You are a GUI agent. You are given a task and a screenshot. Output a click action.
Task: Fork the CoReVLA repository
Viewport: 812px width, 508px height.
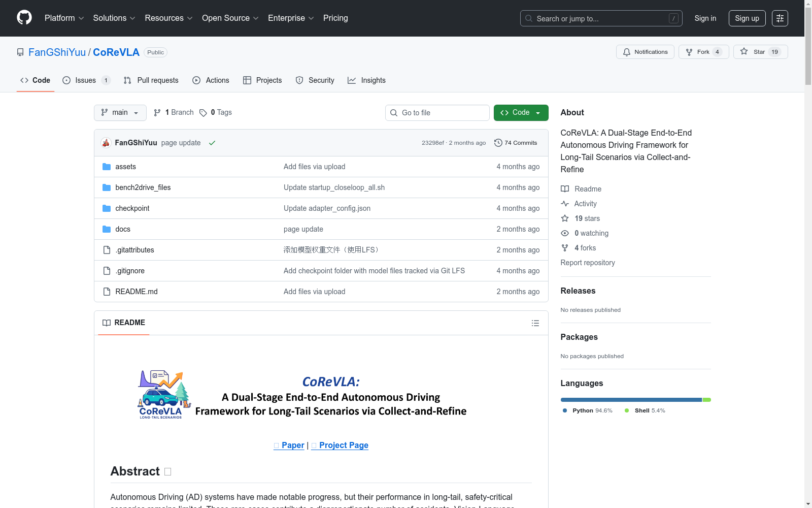coord(703,52)
